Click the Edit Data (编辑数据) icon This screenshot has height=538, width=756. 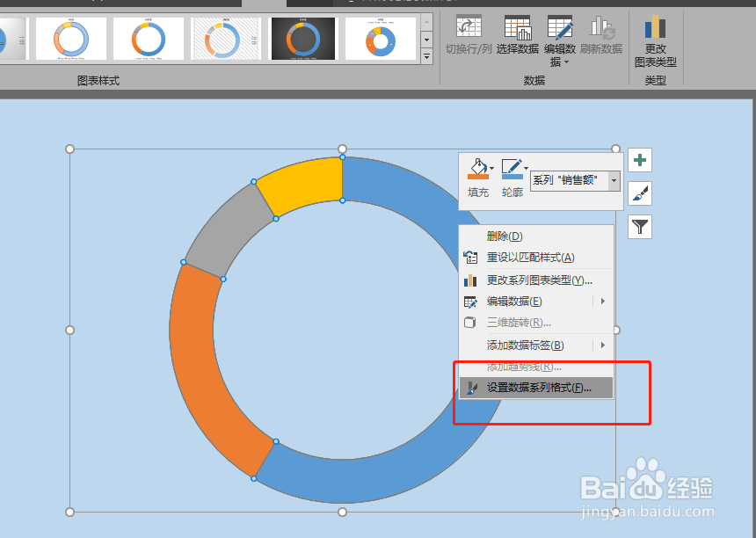coord(560,27)
